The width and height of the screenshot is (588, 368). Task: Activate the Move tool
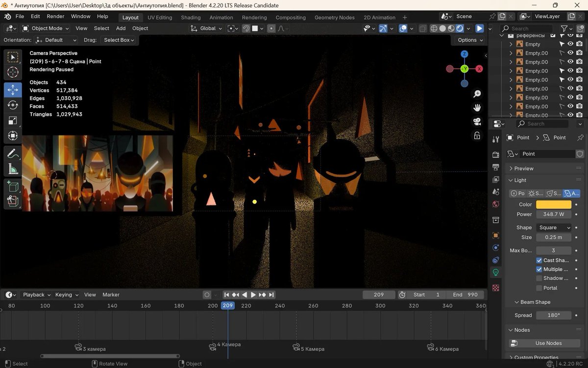[x=13, y=90]
